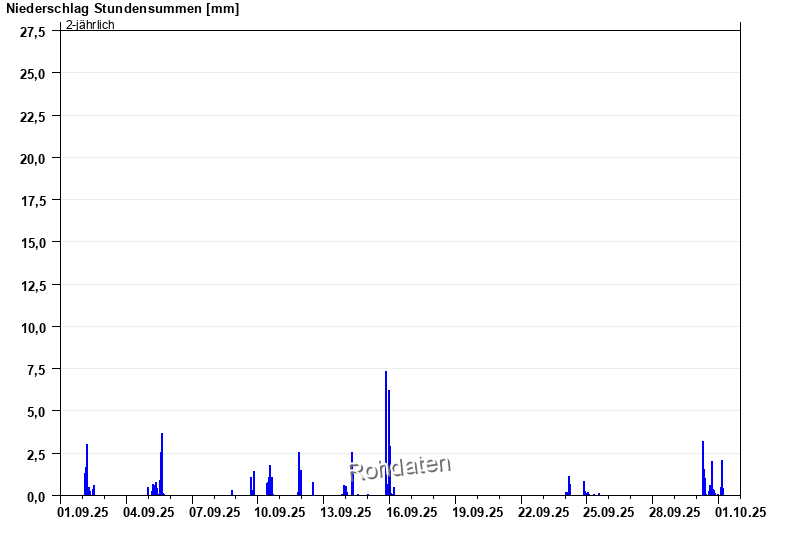Click the 10.09.25 axis date
This screenshot has width=800, height=550.
280,512
